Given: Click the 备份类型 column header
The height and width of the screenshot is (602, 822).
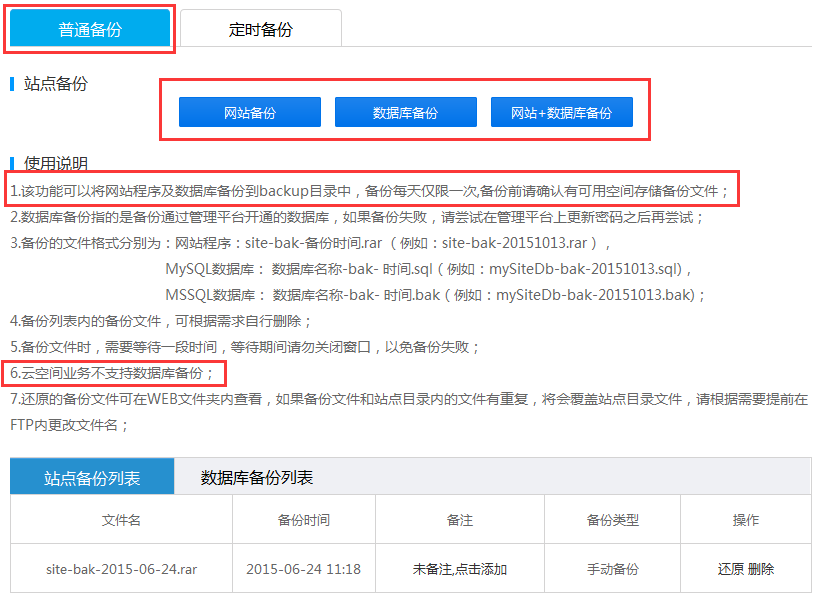Looking at the screenshot, I should 612,520.
